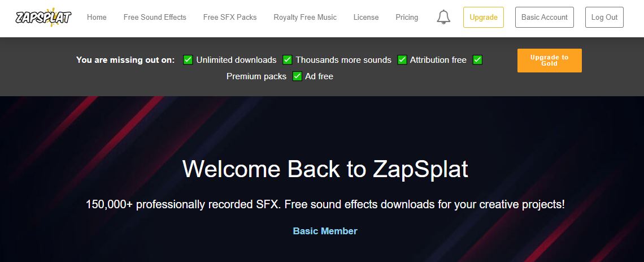Open the Royalty Free Music menu
Image resolution: width=644 pixels, height=262 pixels.
(305, 18)
